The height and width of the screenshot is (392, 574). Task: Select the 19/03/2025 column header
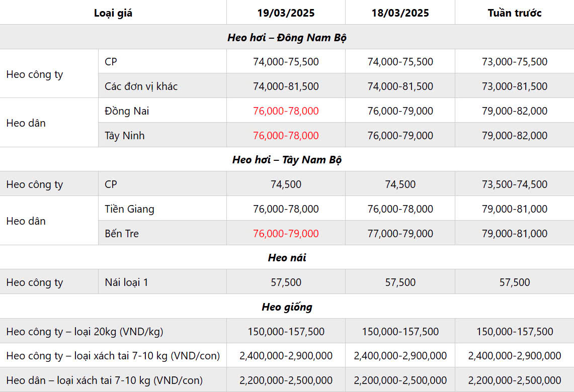point(286,13)
